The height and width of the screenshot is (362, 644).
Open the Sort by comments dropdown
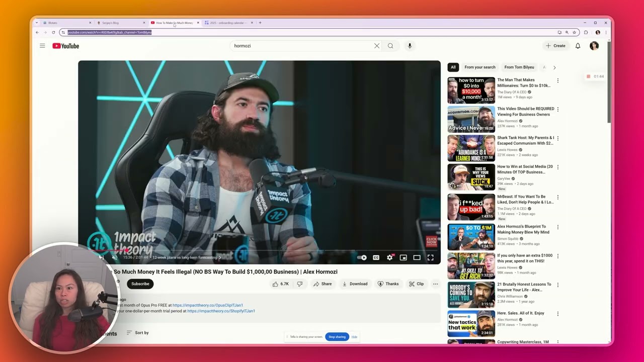tap(137, 333)
